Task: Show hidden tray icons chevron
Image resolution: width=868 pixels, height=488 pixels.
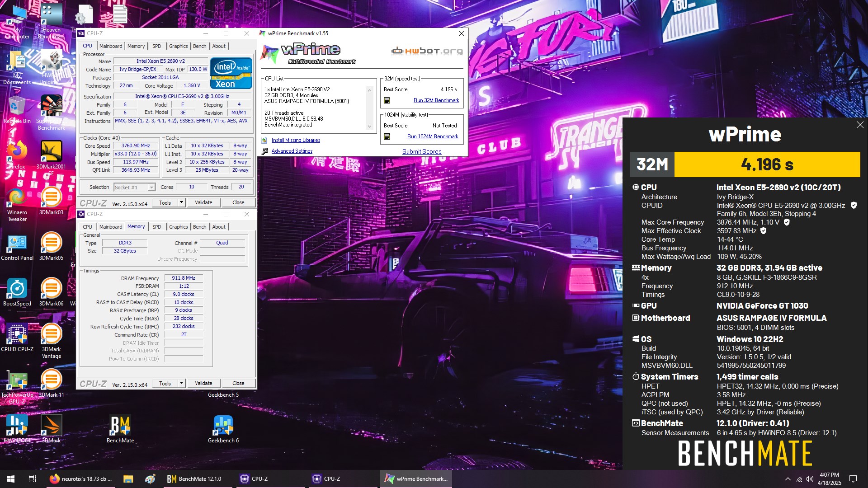Action: click(788, 479)
